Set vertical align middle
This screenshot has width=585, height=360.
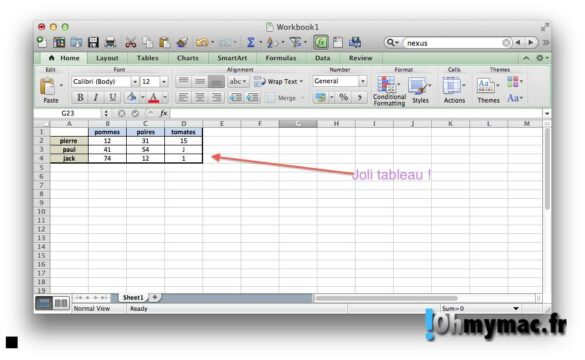(x=200, y=81)
